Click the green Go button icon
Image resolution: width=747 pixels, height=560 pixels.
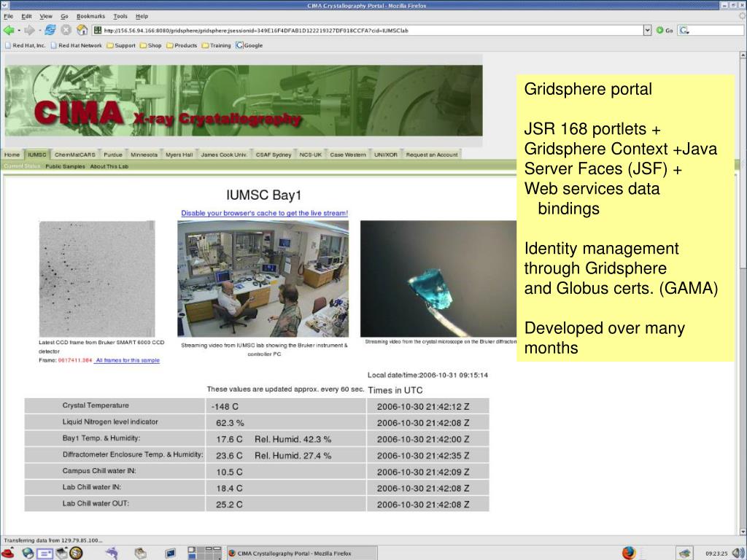(659, 31)
